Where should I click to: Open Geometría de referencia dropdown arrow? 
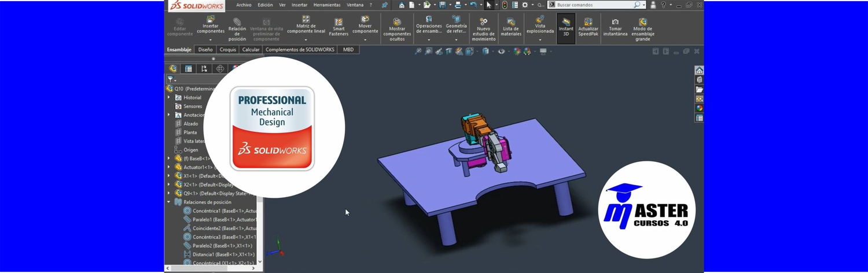pos(456,40)
